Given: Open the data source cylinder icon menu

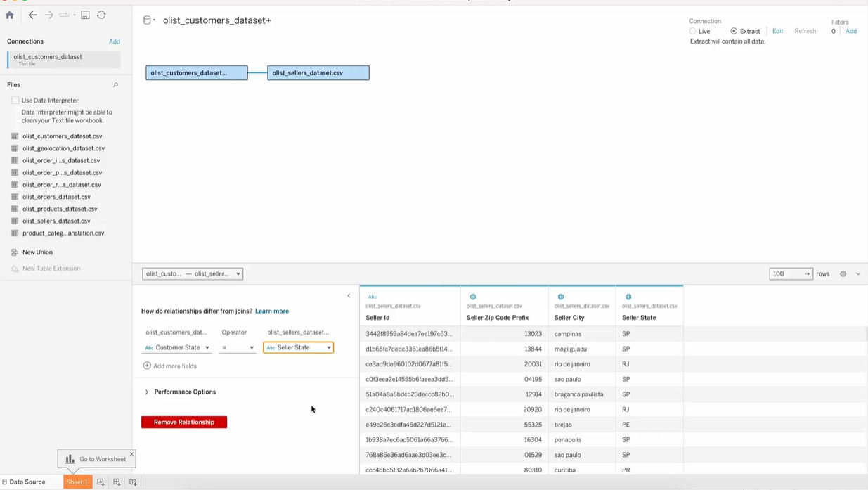Looking at the screenshot, I should point(148,20).
